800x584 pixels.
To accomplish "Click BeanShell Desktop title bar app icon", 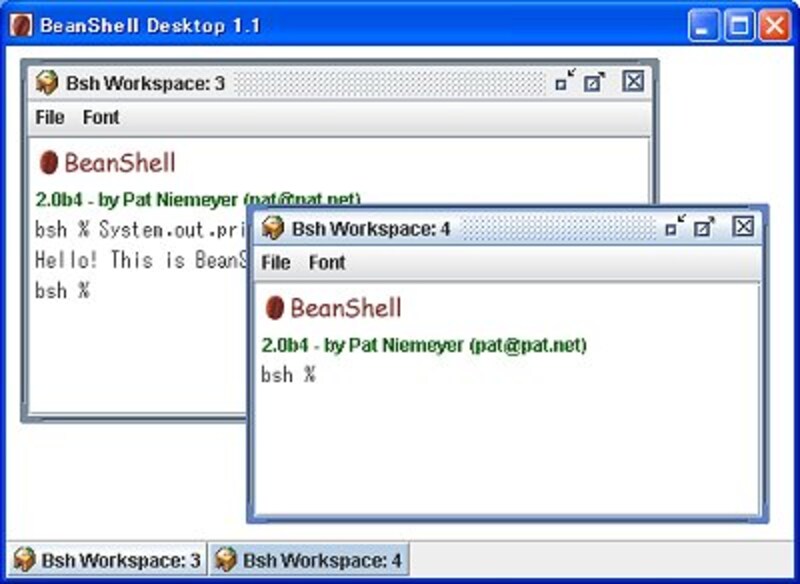I will click(21, 25).
